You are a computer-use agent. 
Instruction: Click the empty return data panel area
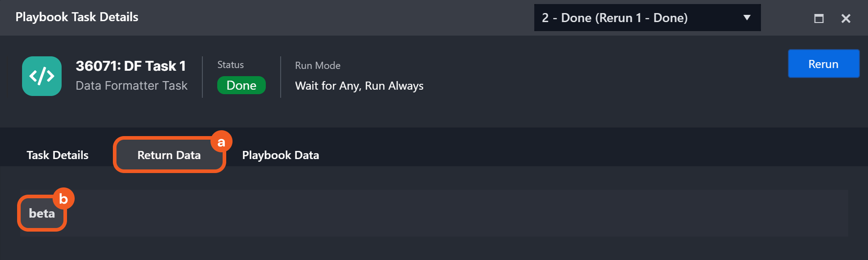[x=450, y=213]
